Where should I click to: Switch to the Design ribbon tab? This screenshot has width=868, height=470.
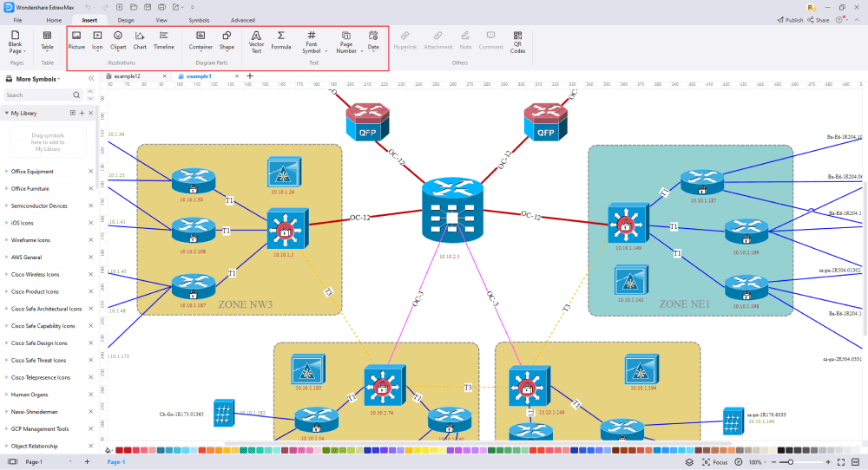(x=126, y=20)
